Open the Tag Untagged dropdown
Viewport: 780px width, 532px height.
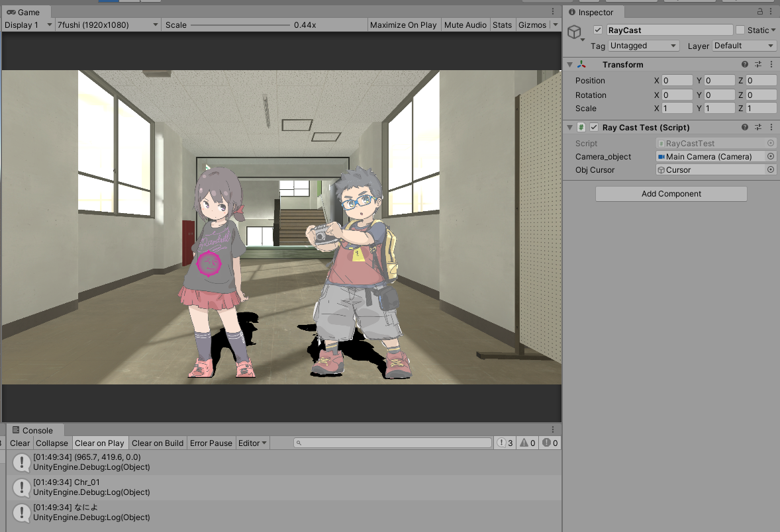pyautogui.click(x=644, y=46)
